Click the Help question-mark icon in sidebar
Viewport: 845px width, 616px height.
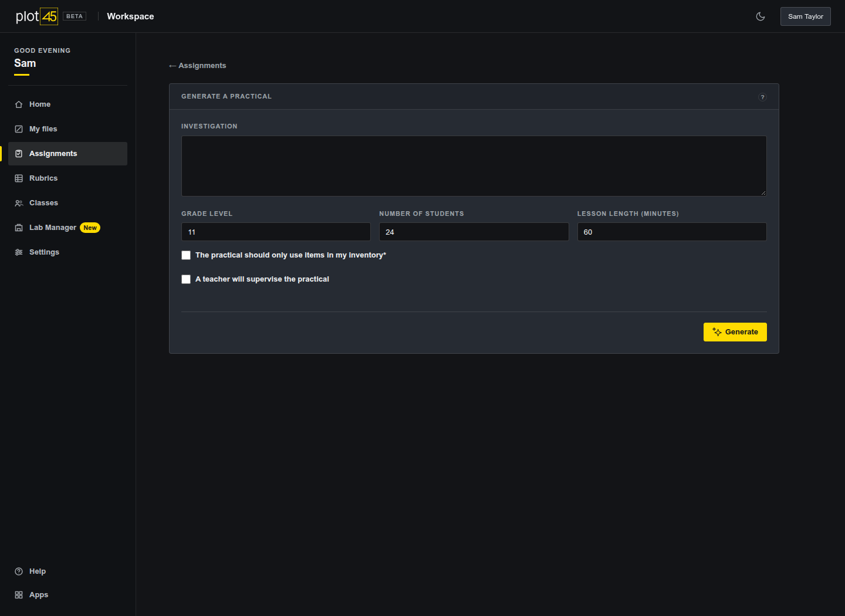(x=19, y=571)
